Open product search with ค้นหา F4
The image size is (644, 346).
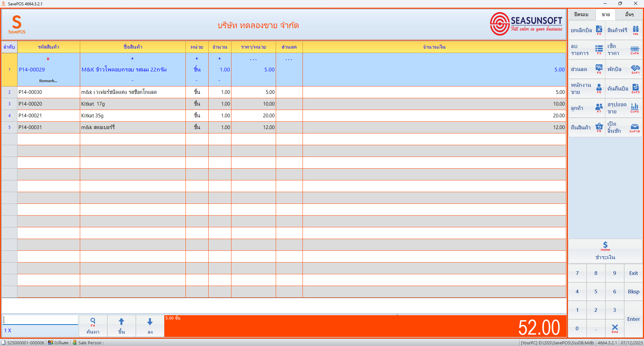point(93,326)
